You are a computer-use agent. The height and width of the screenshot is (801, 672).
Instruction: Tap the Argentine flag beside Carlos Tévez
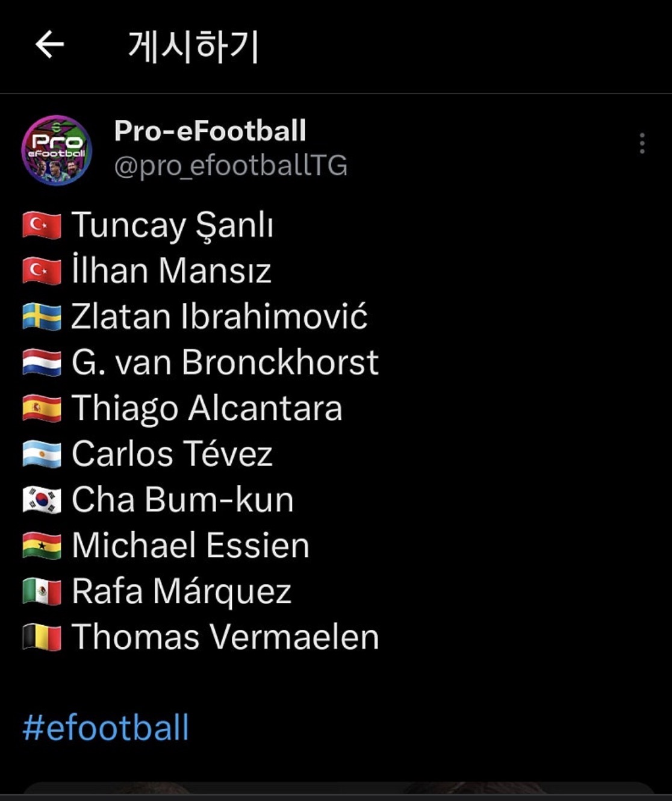tap(42, 454)
